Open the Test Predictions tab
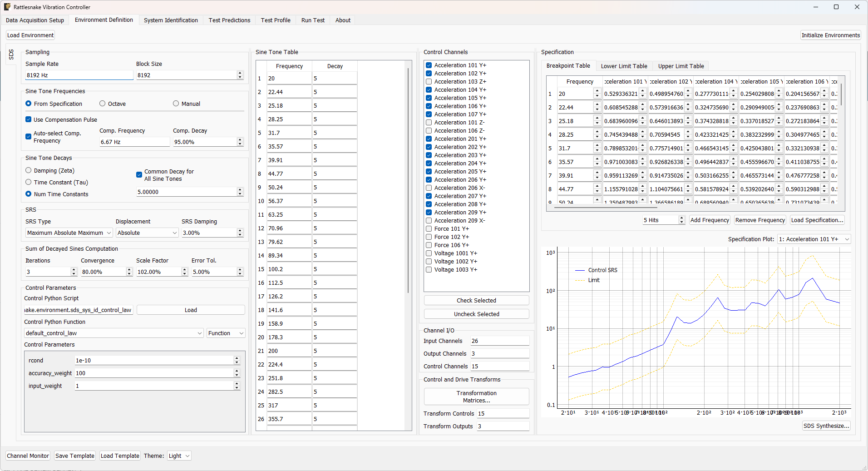Screen dimensions: 868x471 pos(229,20)
